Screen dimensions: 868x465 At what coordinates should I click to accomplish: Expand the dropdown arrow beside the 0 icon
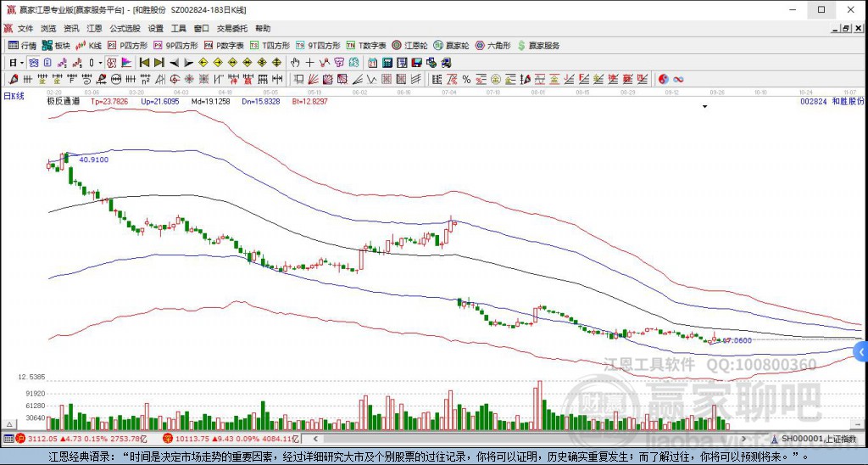(x=100, y=63)
